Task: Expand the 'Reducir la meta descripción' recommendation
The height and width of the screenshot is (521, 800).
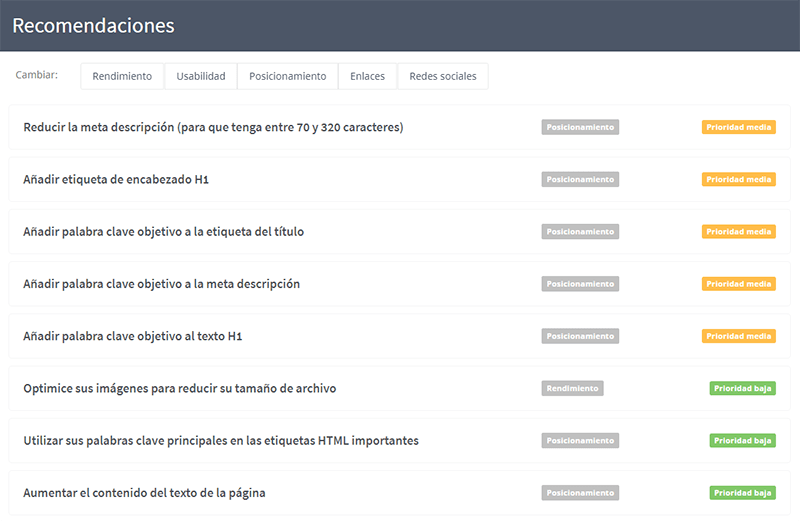Action: click(213, 128)
